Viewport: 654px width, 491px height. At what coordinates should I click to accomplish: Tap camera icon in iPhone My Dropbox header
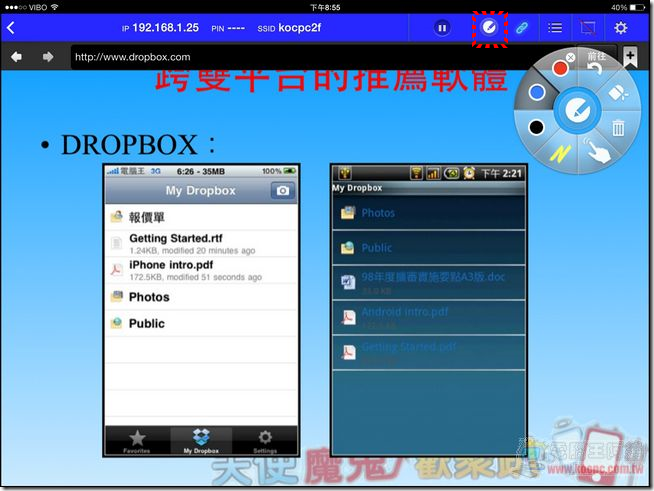283,191
